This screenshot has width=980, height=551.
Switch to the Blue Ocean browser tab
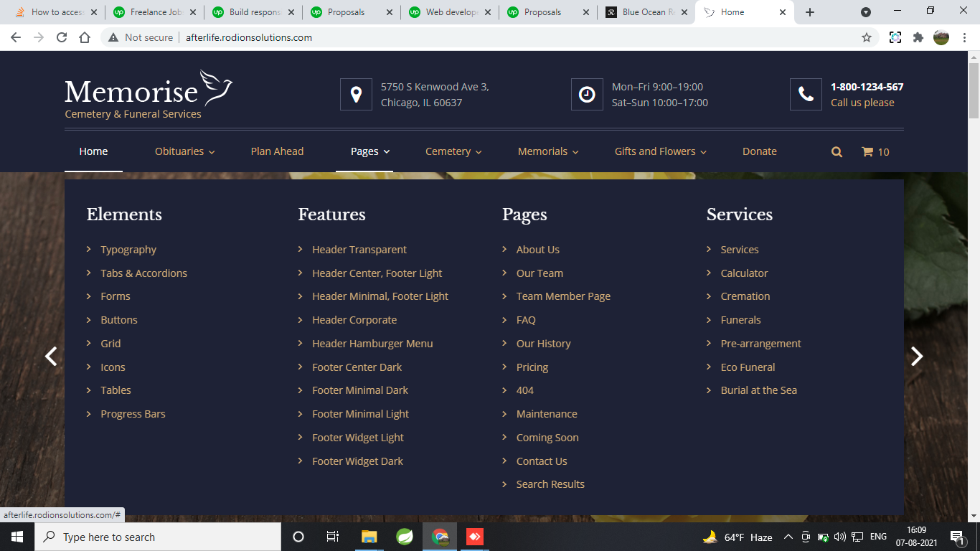coord(646,12)
